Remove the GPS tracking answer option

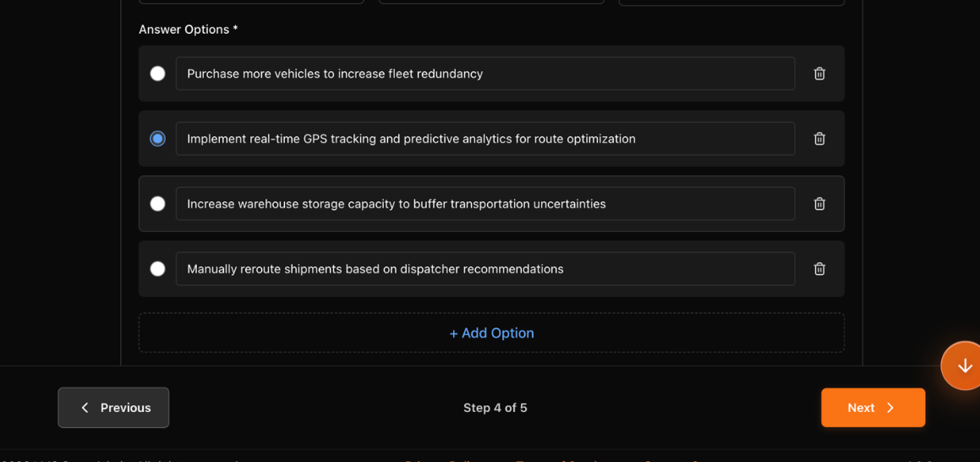pos(819,139)
